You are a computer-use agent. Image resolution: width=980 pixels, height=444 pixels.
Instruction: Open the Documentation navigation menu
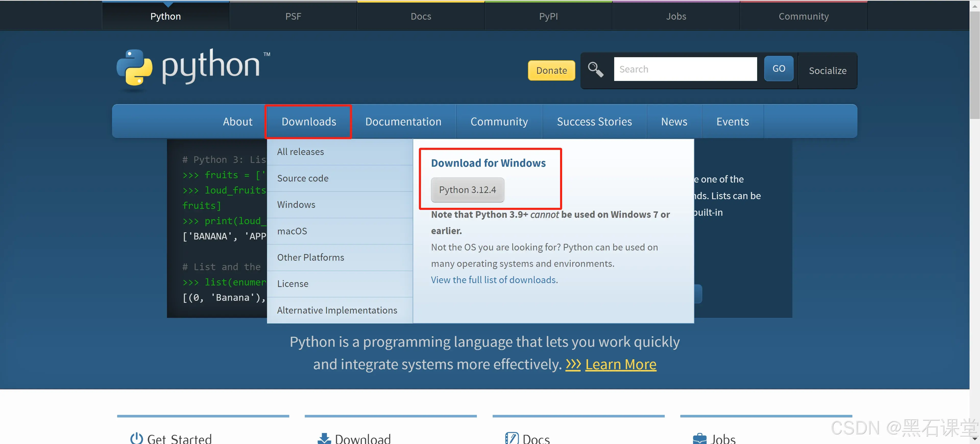403,121
